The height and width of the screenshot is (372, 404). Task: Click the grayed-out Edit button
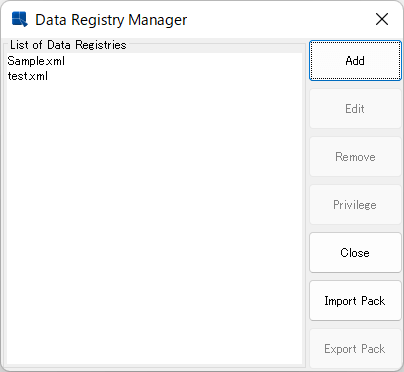[355, 109]
